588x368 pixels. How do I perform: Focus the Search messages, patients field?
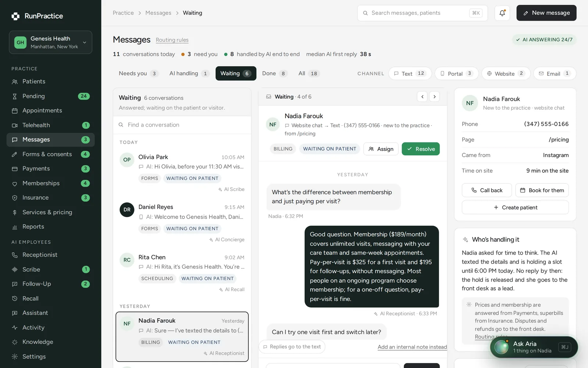[423, 13]
